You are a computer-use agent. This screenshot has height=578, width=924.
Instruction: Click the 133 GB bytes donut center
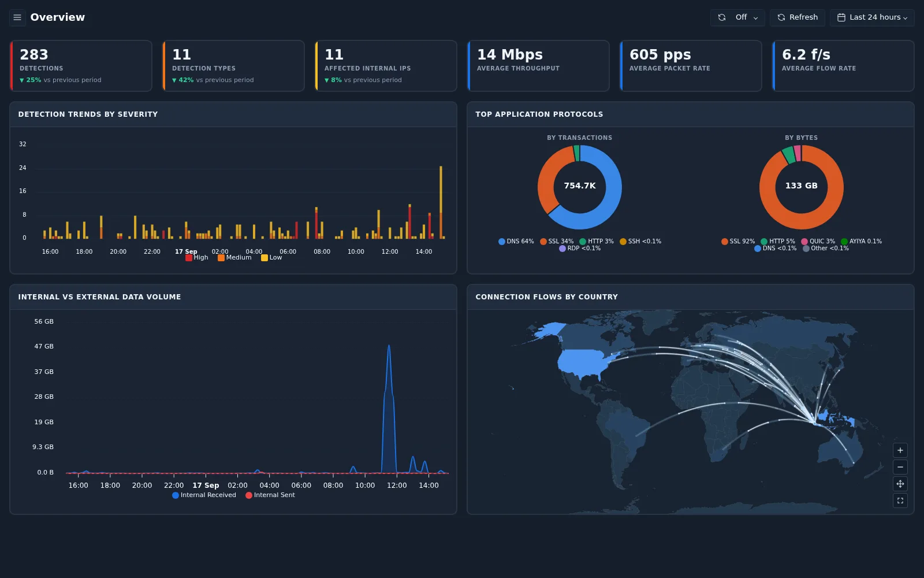click(x=802, y=186)
